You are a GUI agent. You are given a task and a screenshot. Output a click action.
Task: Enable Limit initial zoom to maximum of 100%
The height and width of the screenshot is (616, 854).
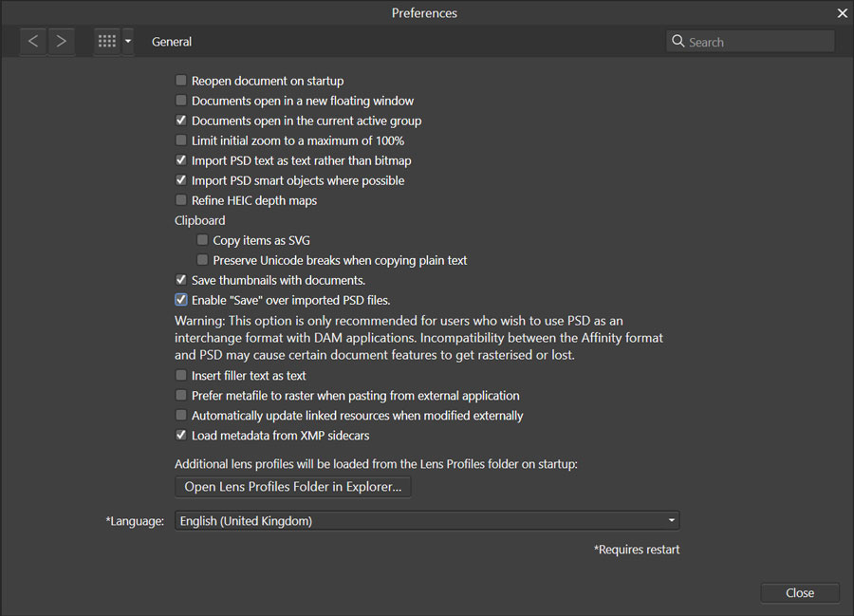[181, 140]
